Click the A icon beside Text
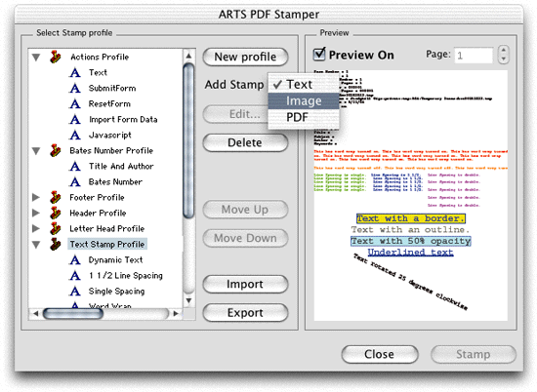This screenshot has width=537, height=392. 75,72
